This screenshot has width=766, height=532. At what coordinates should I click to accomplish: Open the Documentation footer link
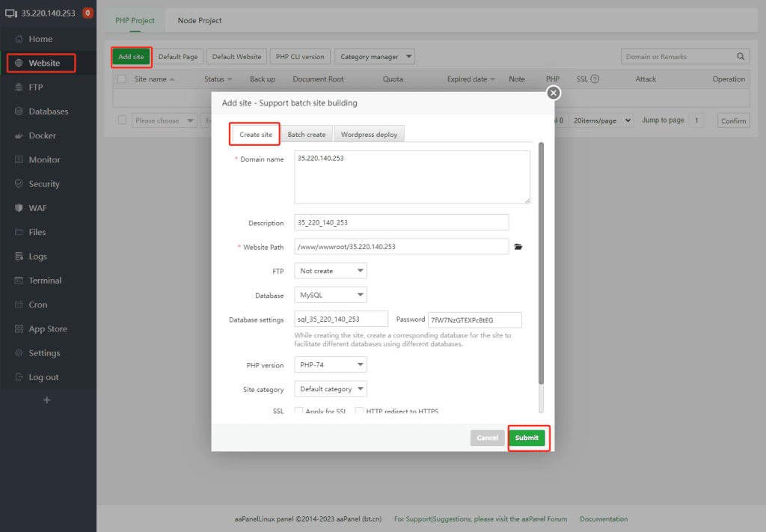click(604, 519)
